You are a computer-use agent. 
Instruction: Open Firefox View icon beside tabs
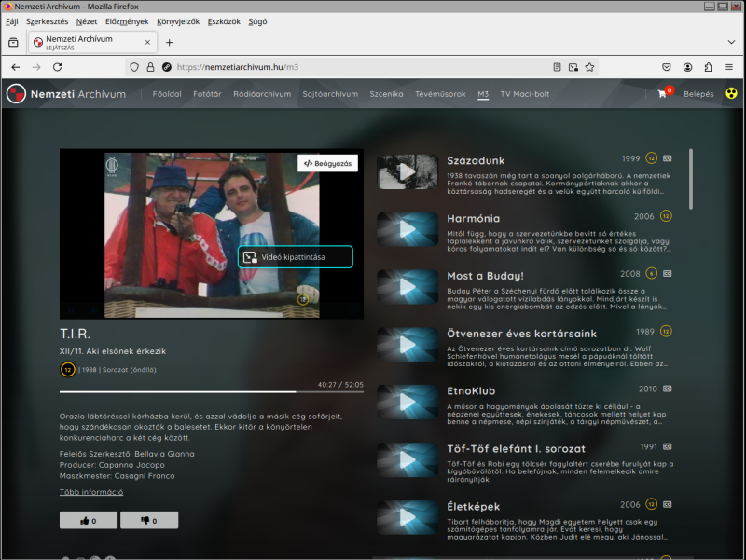(13, 42)
